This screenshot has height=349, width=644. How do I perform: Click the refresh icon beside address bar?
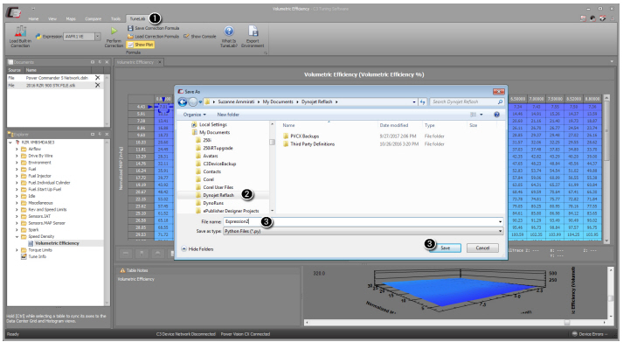422,101
